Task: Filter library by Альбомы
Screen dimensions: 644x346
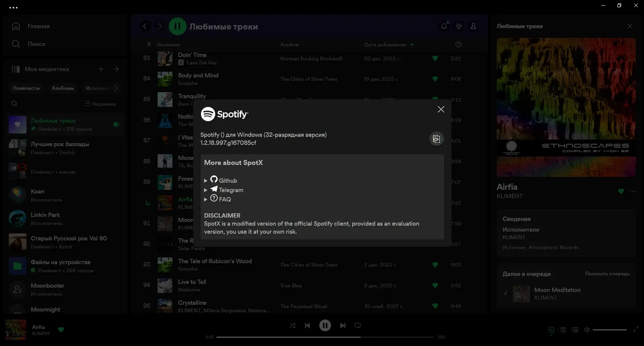Action: tap(63, 88)
